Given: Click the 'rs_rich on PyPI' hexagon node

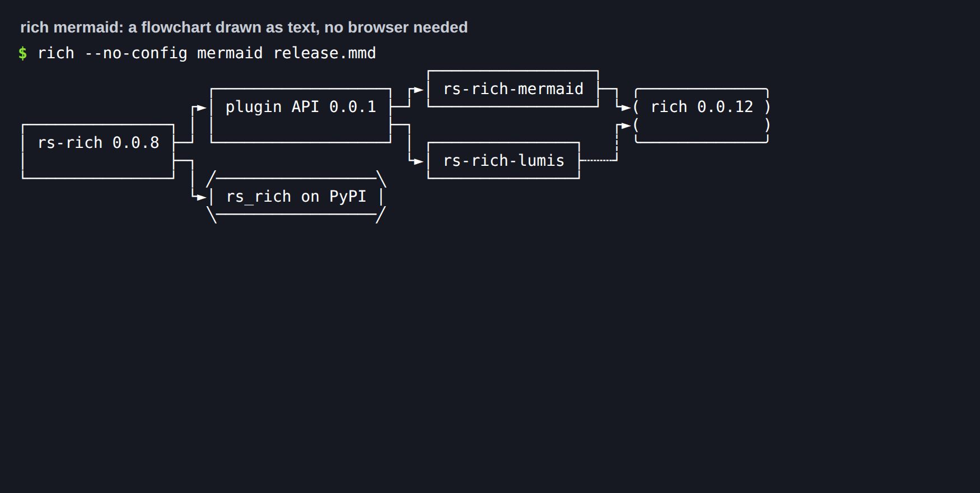Looking at the screenshot, I should click(296, 197).
